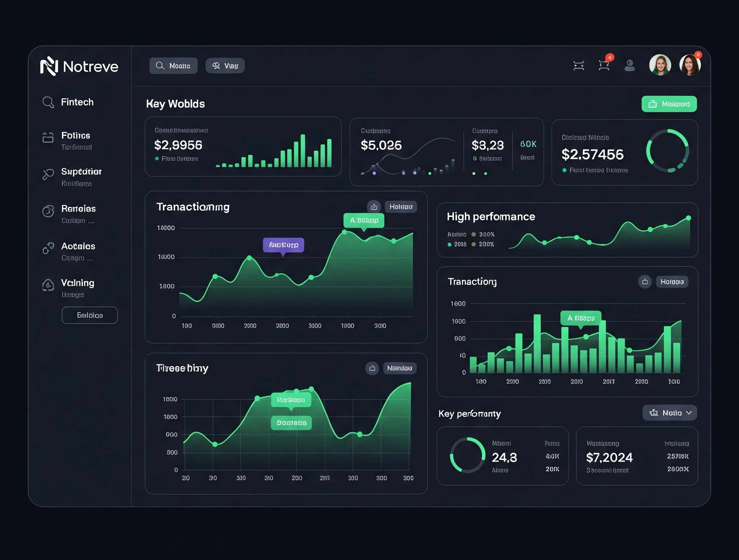Click the layout icon left of cart

pyautogui.click(x=579, y=66)
